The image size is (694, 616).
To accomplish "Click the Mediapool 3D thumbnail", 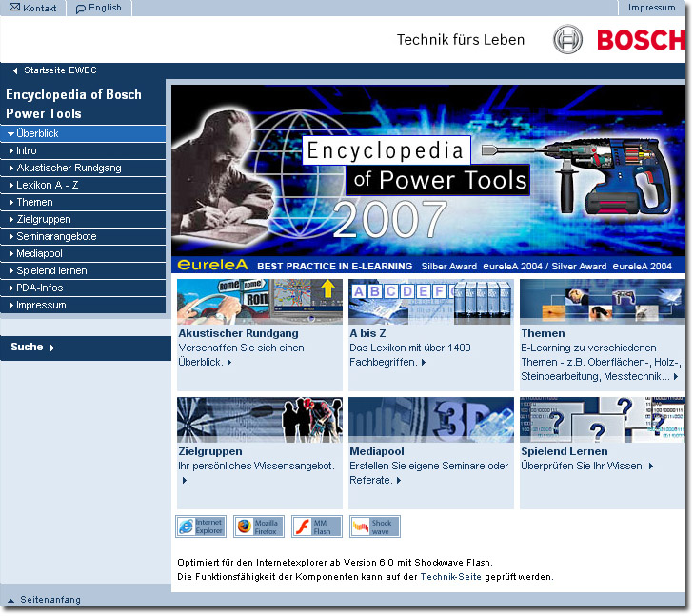I will tap(431, 420).
